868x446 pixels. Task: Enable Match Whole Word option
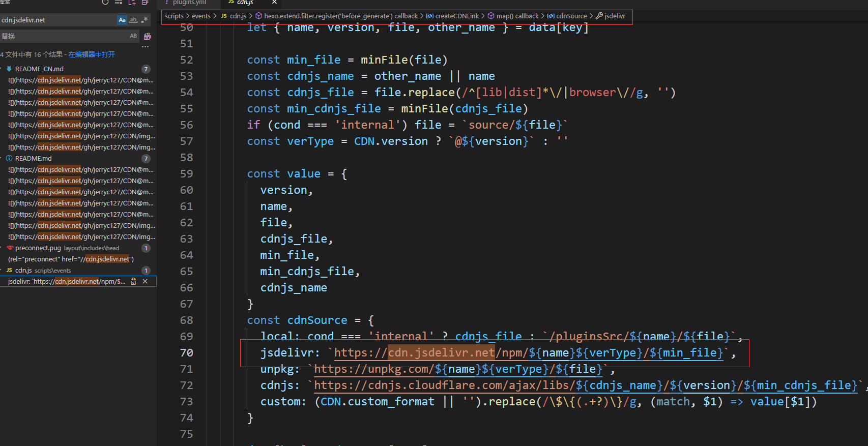pos(133,20)
